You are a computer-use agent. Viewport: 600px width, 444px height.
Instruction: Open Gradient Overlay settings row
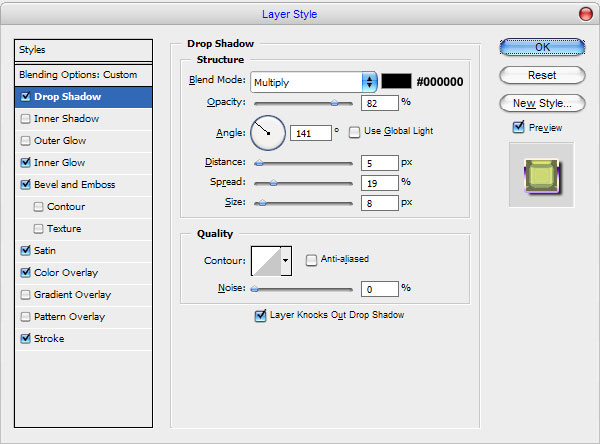(x=83, y=295)
